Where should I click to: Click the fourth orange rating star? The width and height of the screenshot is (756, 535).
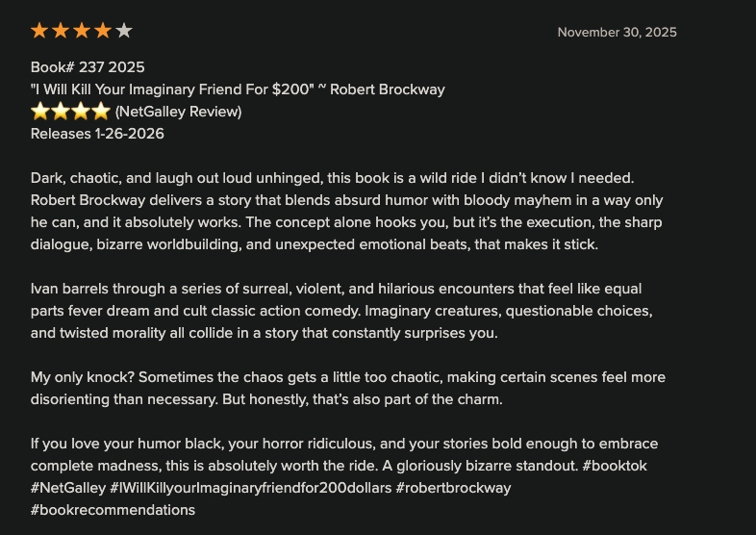(103, 31)
